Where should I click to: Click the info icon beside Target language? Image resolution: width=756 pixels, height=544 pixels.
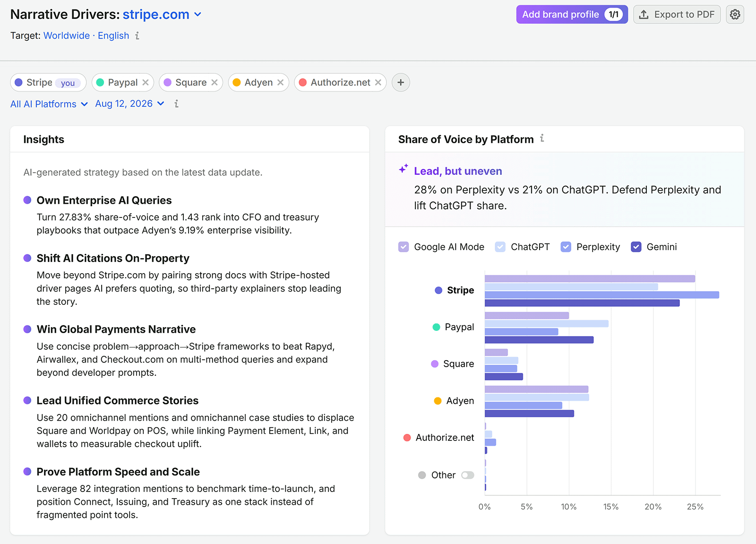[x=137, y=35]
